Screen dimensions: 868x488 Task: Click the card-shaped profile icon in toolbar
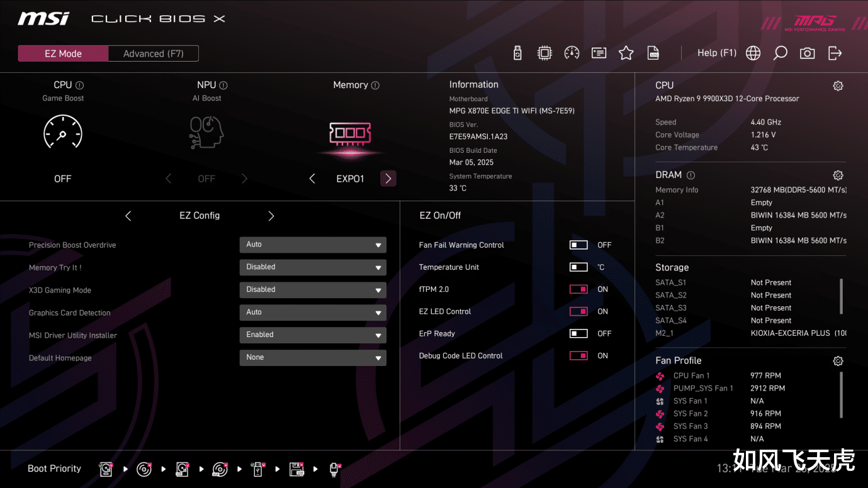[x=599, y=53]
